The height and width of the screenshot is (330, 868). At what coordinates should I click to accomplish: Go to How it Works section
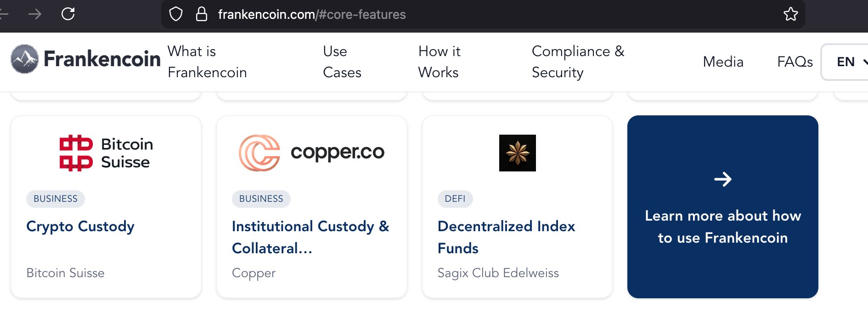tap(439, 62)
